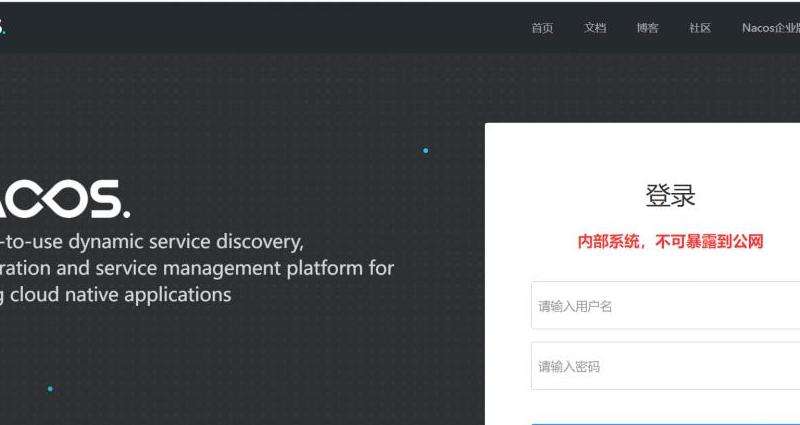
Task: Select the 登录 heading text
Action: (670, 196)
